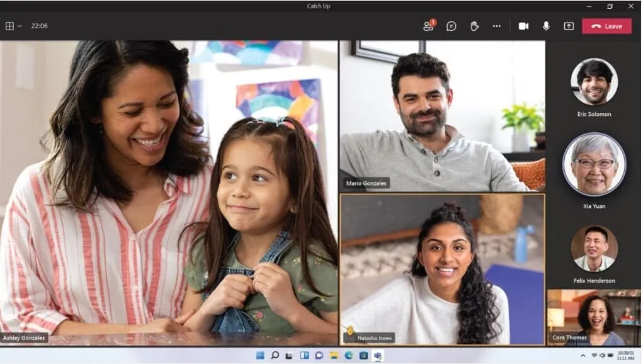
Task: Leave the meeting
Action: pos(606,26)
